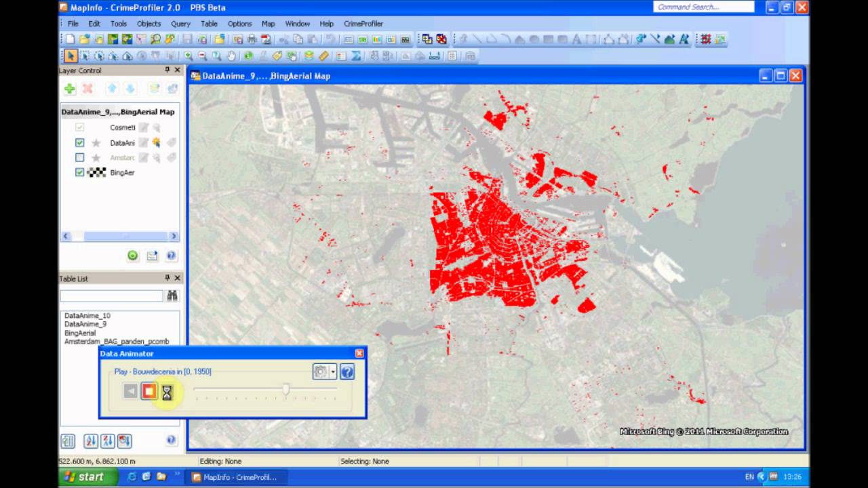Open Data Animator help question icon
The image size is (868, 488).
click(347, 372)
